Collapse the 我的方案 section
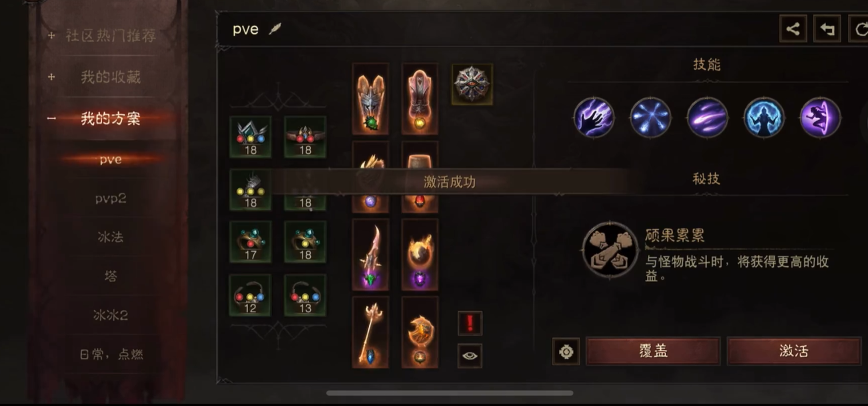This screenshot has width=868, height=406. pyautogui.click(x=110, y=118)
